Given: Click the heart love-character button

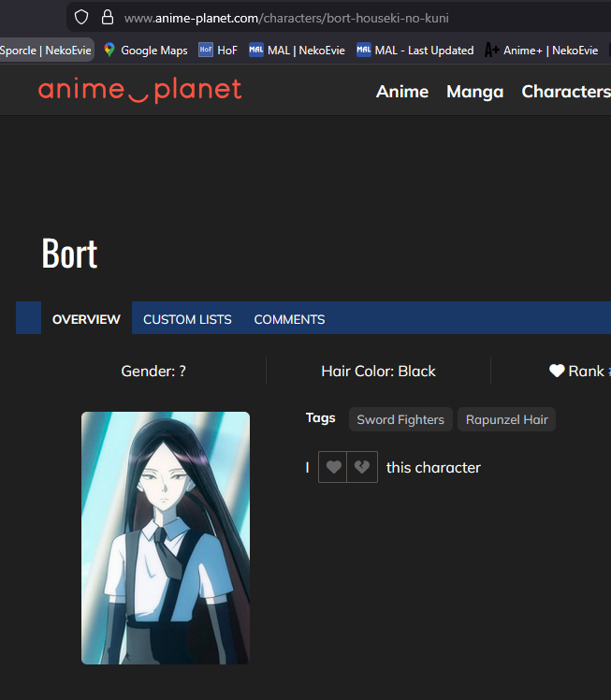Looking at the screenshot, I should [x=333, y=467].
